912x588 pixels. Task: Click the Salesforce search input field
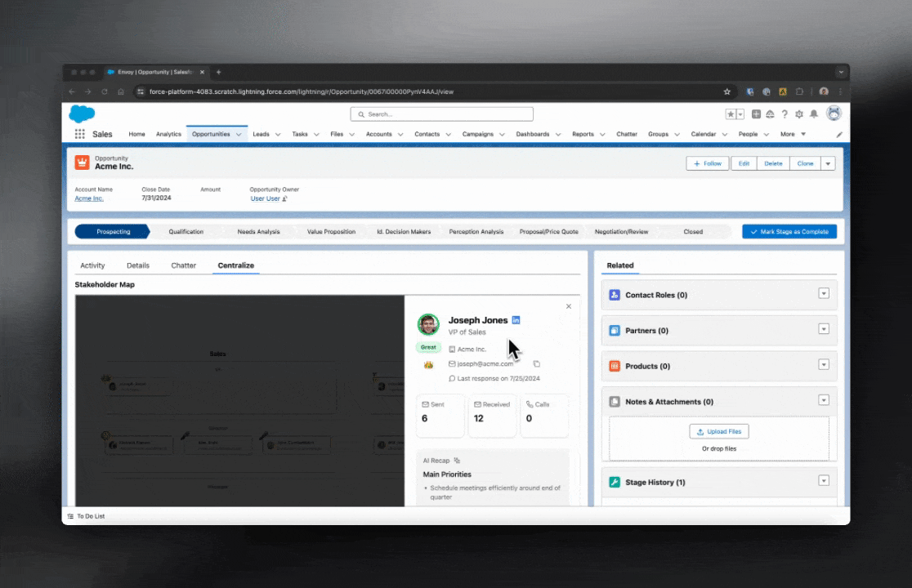pos(442,114)
